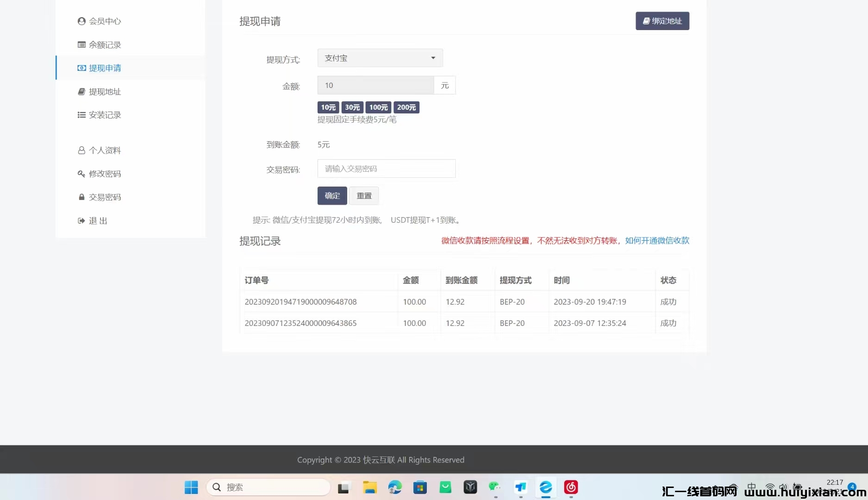Focus the 交易密码 password input
868x500 pixels.
coord(386,169)
